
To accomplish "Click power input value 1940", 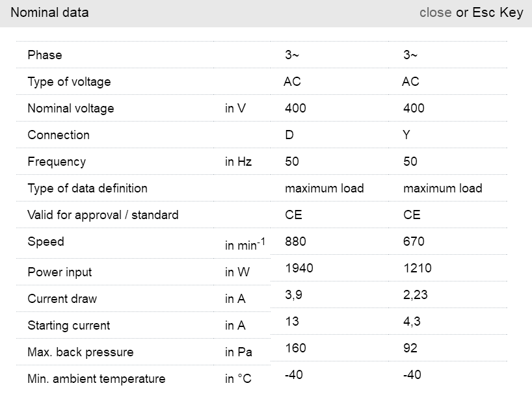I will (x=299, y=268).
